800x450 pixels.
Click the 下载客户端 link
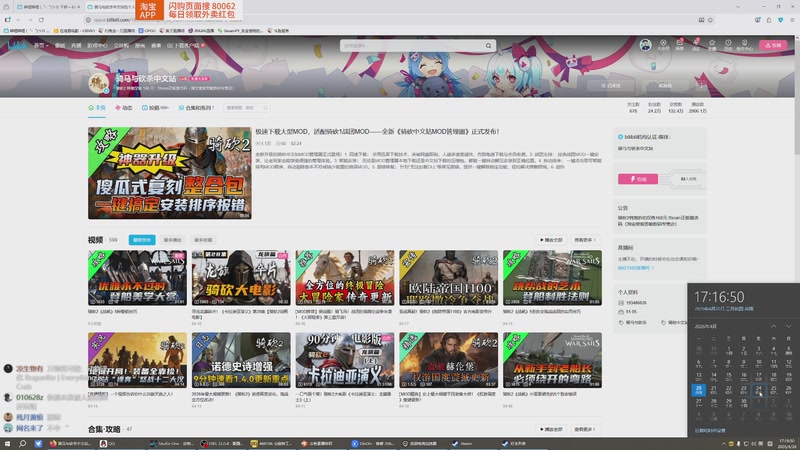click(186, 45)
